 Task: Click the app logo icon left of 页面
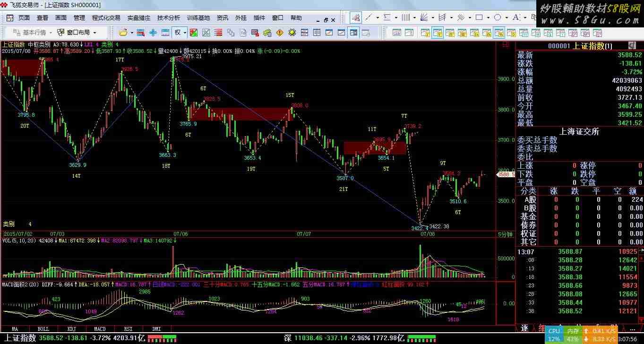click(9, 17)
